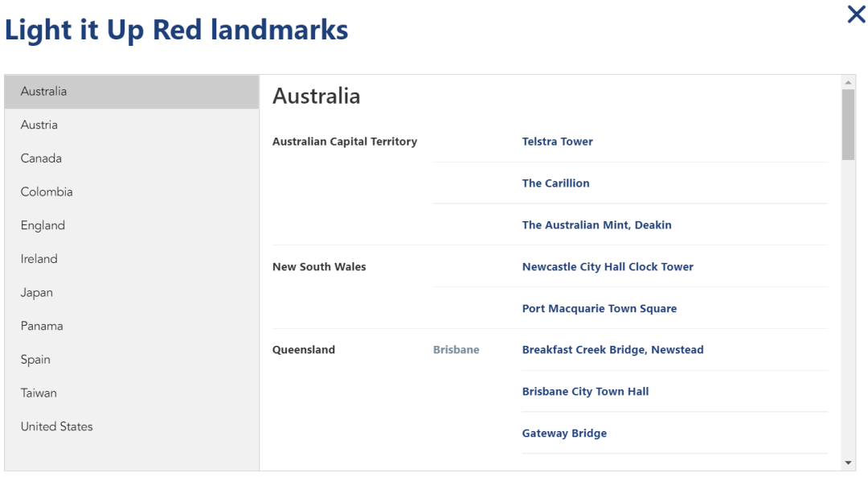868x477 pixels.
Task: Click the Australia section heading
Action: point(316,96)
